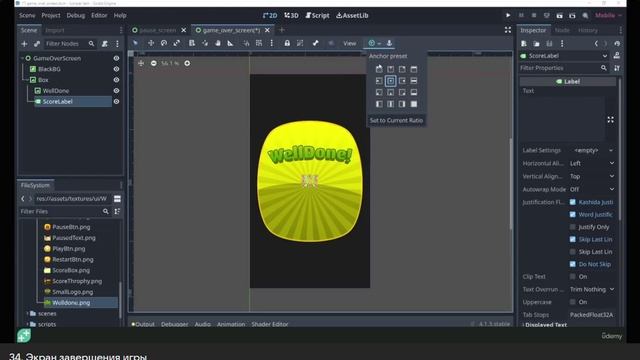
Task: Toggle visibility of Box node
Action: pos(116,80)
